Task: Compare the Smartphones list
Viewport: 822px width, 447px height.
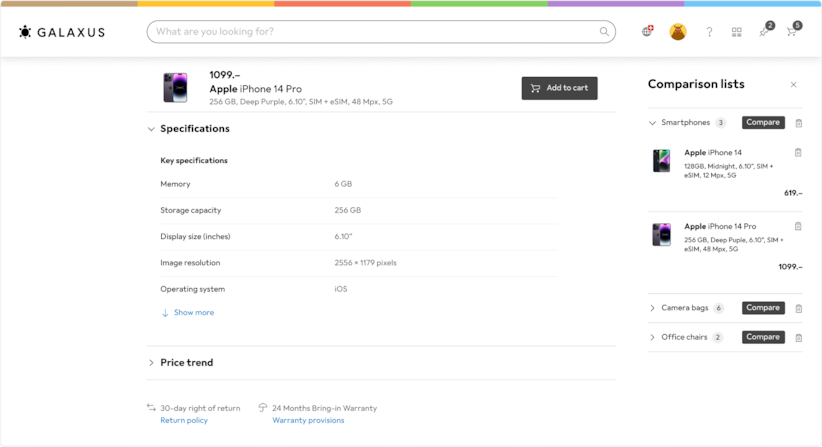Action: [x=762, y=123]
